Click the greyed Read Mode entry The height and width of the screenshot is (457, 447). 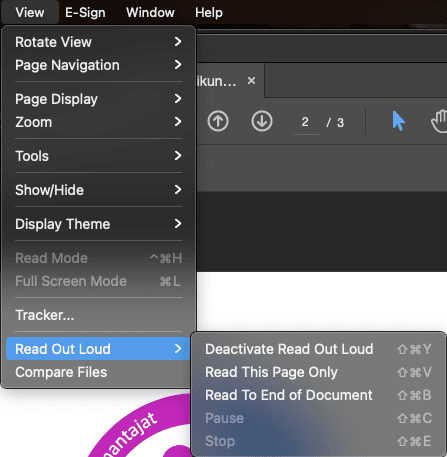point(98,258)
